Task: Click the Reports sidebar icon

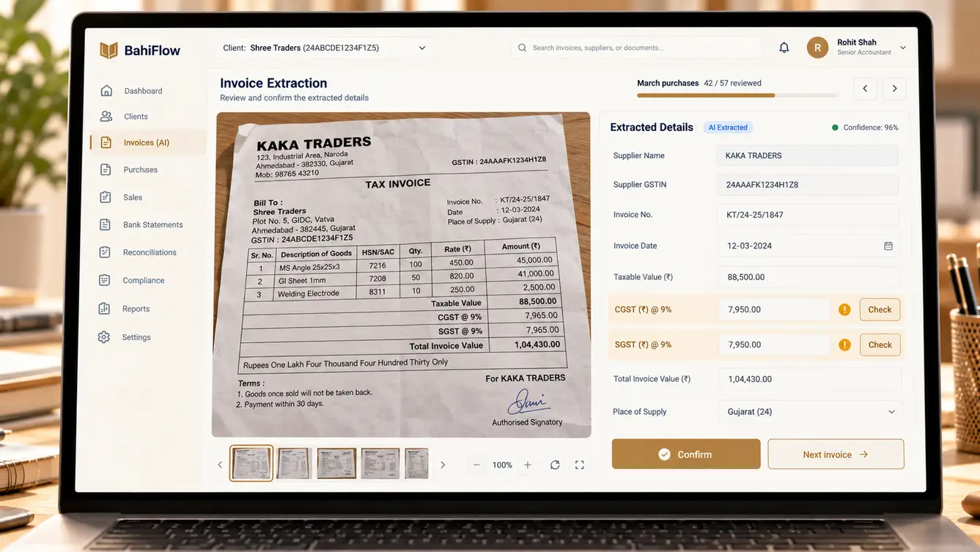Action: click(104, 309)
